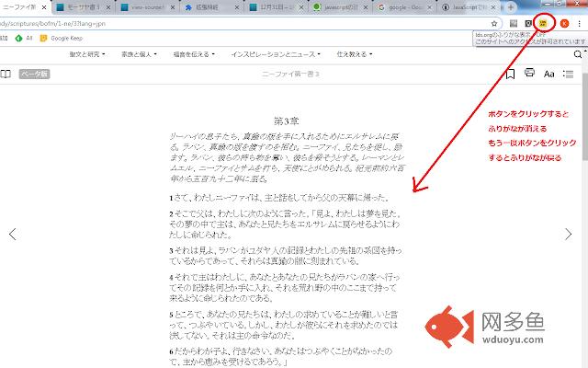Click the furigana toggle extension icon

pos(543,23)
